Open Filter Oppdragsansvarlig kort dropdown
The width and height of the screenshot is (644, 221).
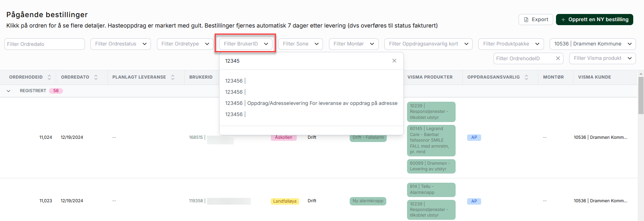[x=428, y=44]
